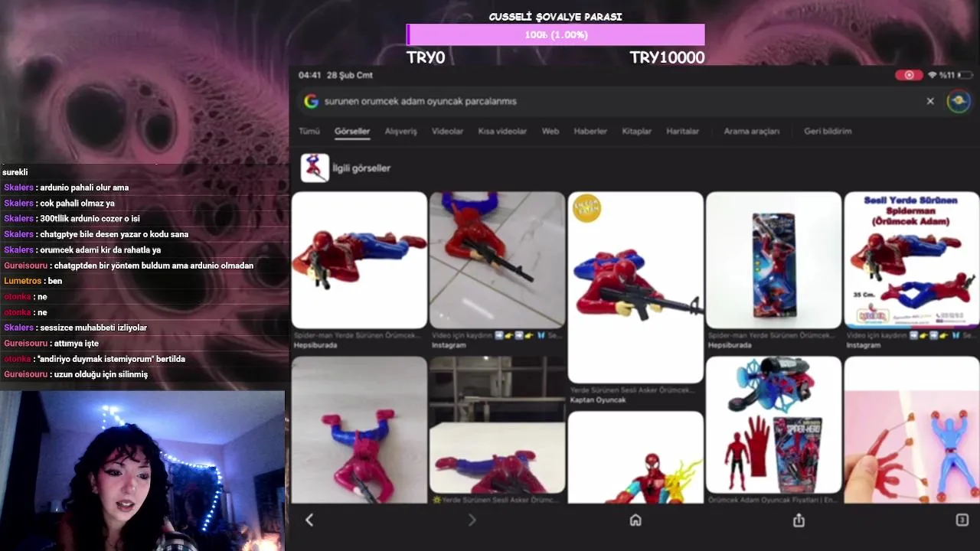Select the Görseller tab
Image resolution: width=980 pixels, height=551 pixels.
(x=352, y=132)
